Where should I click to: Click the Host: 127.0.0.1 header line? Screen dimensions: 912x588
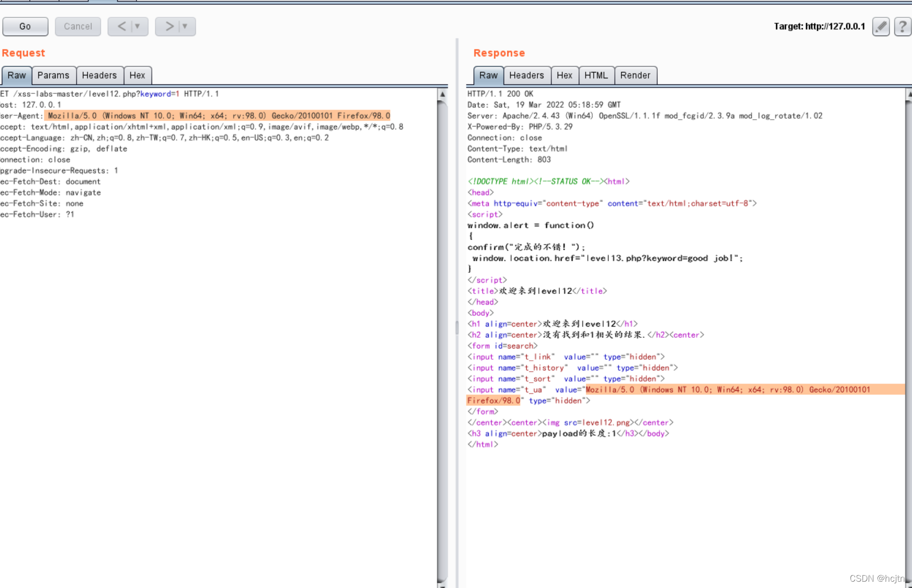(x=31, y=105)
